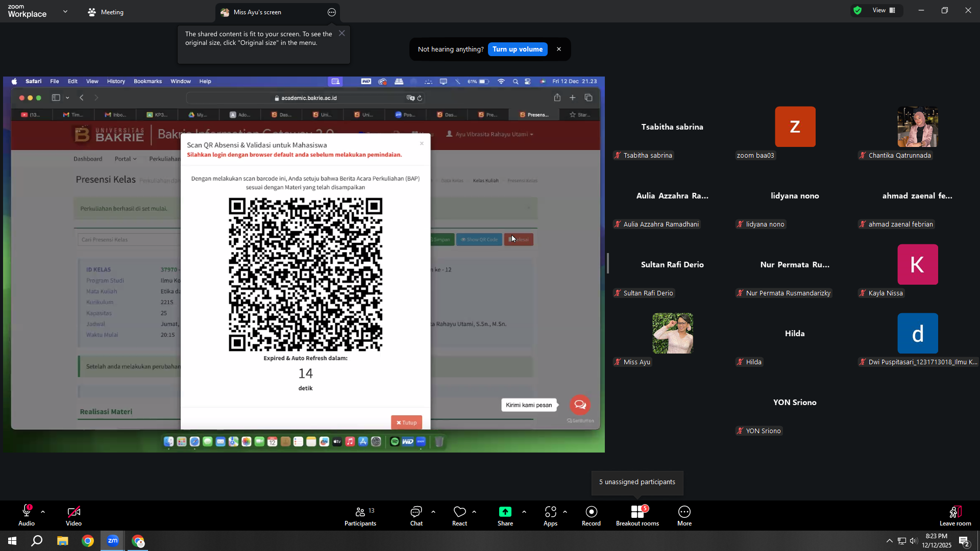This screenshot has height=551, width=980.
Task: Open Breakout rooms
Action: 638,515
